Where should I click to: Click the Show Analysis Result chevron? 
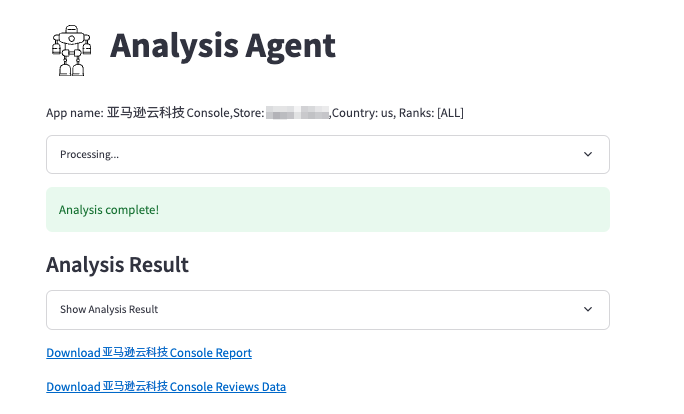[588, 309]
